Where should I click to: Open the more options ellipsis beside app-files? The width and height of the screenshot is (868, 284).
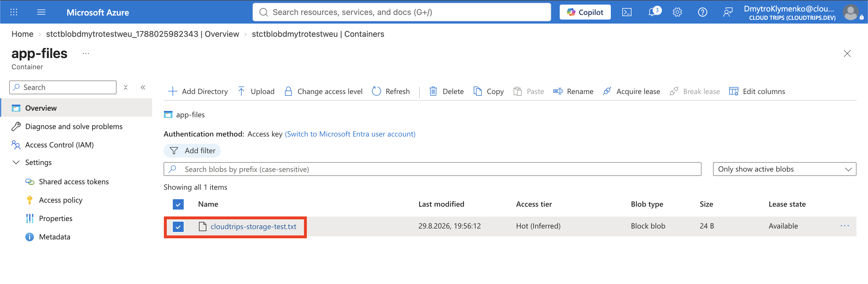tap(86, 53)
